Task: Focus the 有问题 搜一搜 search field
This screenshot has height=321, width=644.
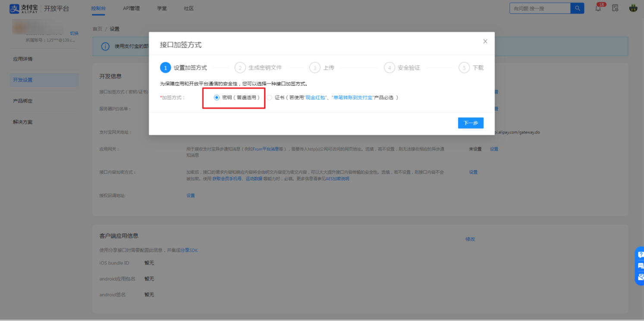Action: pos(540,8)
